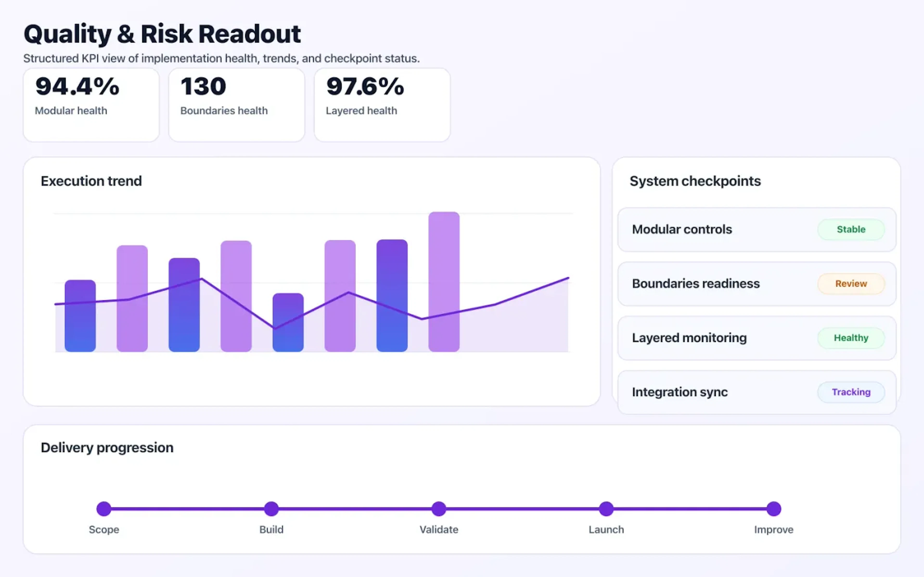Select the 94.4% Modular health KPI card

point(91,104)
